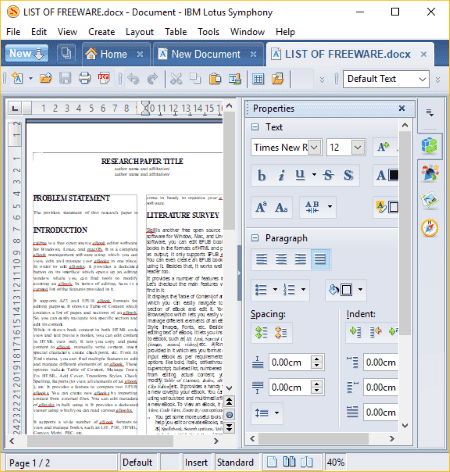
Task: Close the Properties panel
Action: point(402,108)
